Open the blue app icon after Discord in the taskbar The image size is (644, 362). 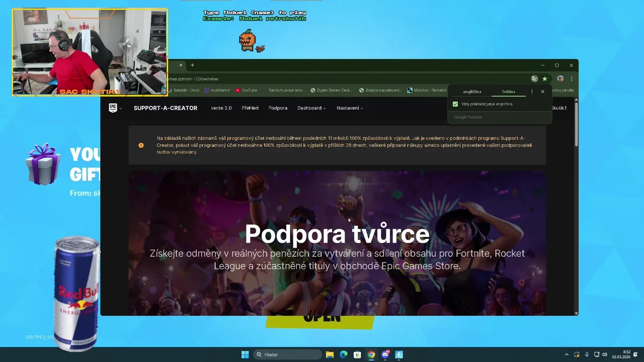pos(399,354)
